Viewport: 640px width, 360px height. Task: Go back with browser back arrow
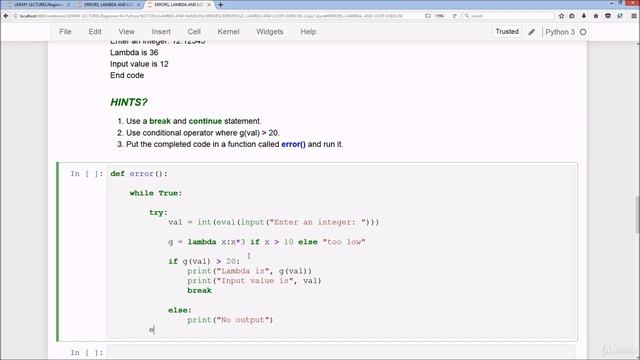point(6,16)
